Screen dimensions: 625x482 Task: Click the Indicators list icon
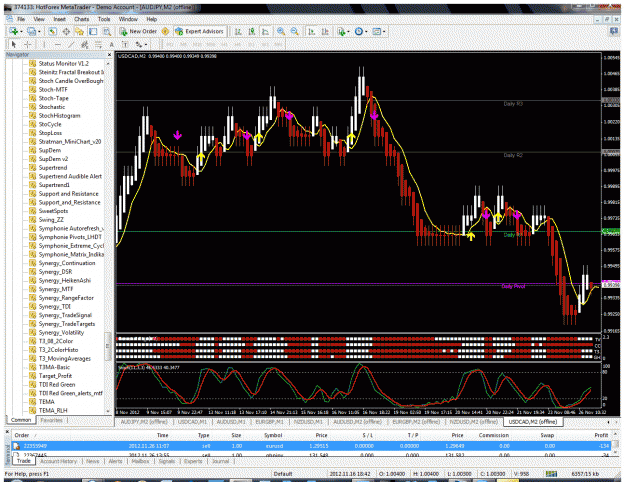341,31
